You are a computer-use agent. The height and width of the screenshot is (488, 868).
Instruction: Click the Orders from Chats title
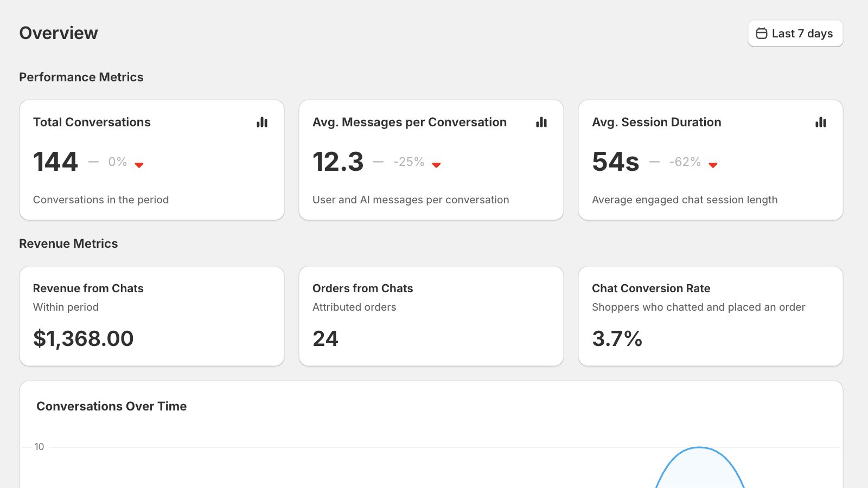(363, 288)
